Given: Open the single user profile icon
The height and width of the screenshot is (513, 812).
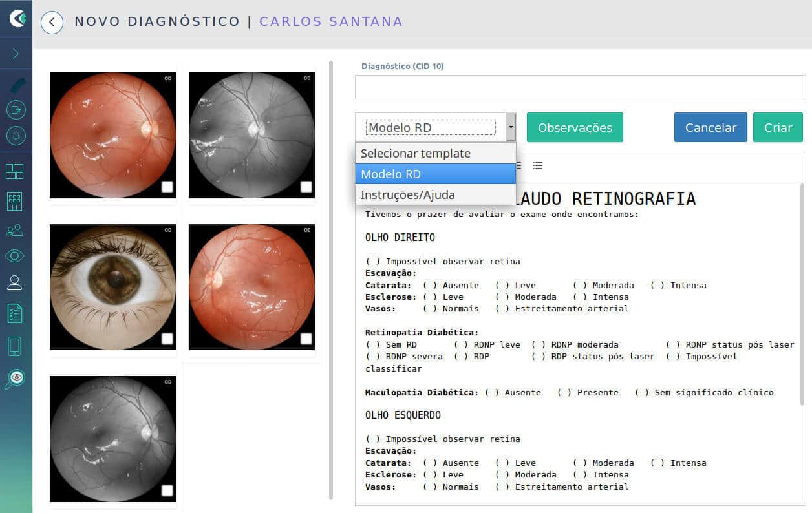Looking at the screenshot, I should [14, 282].
